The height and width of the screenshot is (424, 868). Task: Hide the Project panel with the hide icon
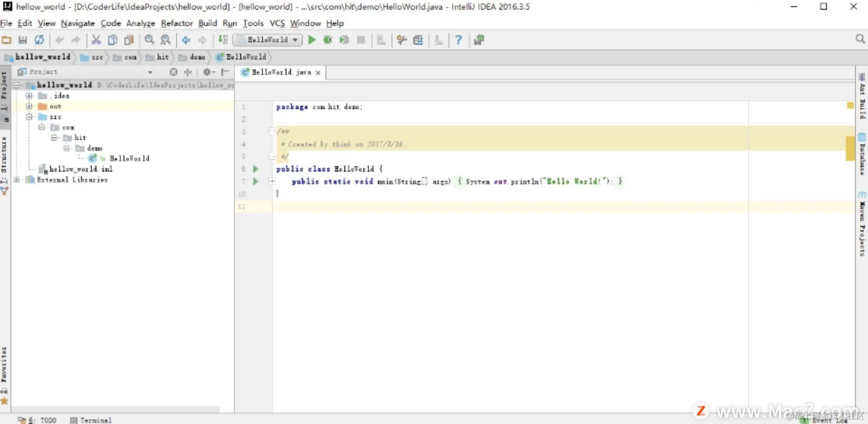[x=225, y=72]
